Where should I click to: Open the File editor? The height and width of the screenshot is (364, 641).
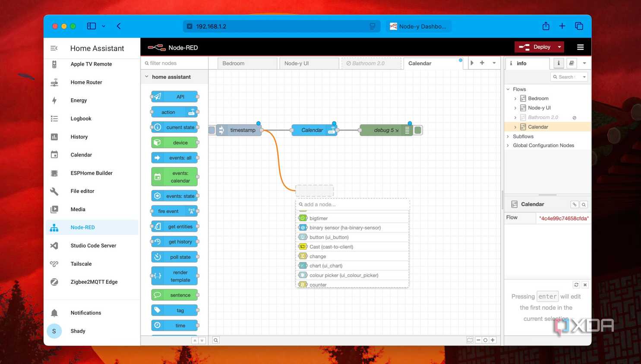pyautogui.click(x=92, y=191)
